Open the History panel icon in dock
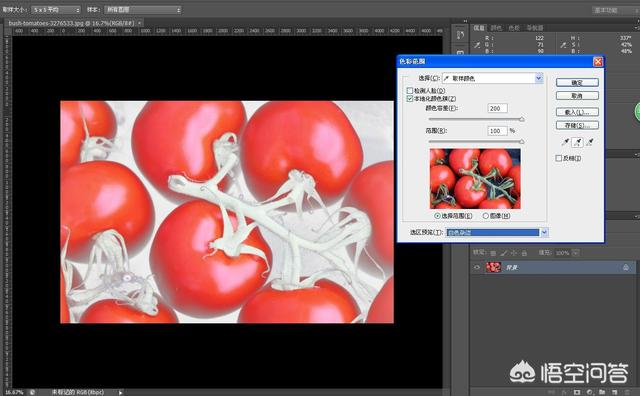640x396 pixels. pos(460,35)
